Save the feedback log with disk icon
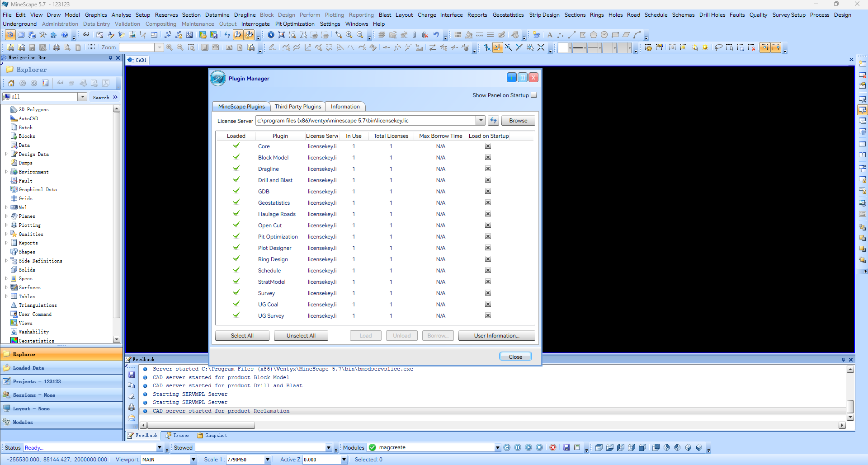868x465 pixels. (x=132, y=375)
